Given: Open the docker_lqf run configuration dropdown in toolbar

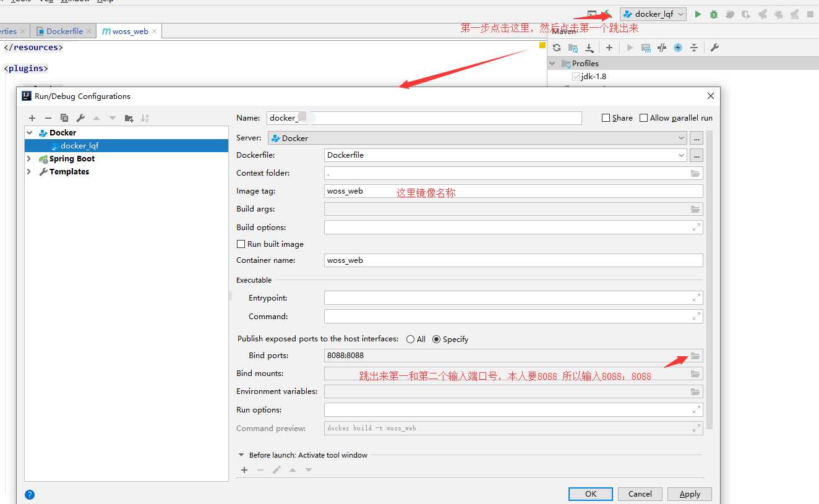Looking at the screenshot, I should point(653,14).
